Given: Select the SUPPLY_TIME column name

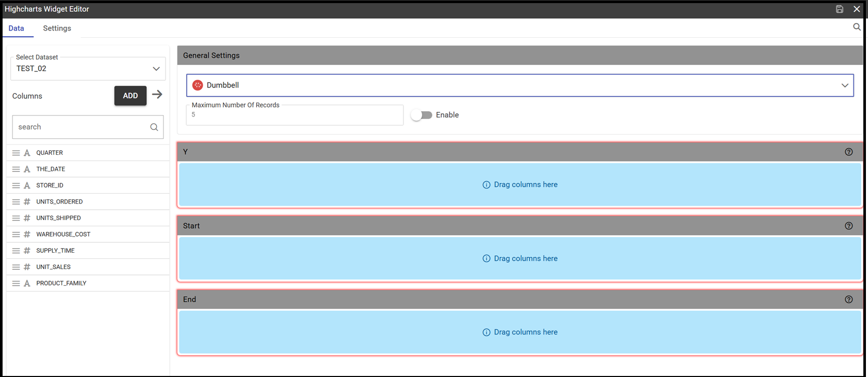Looking at the screenshot, I should click(x=55, y=251).
